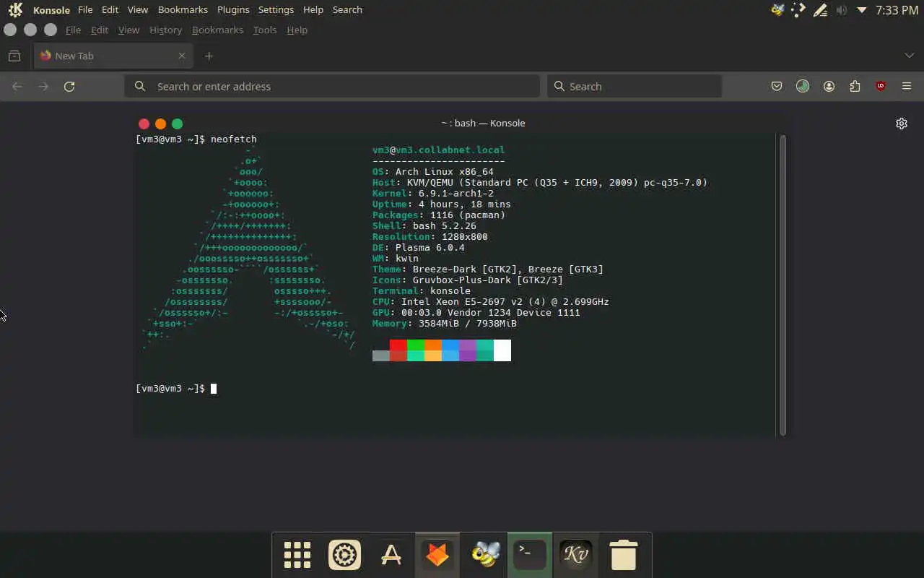Open Firefox Tools menu
Screen dimensions: 924x578
tap(265, 30)
